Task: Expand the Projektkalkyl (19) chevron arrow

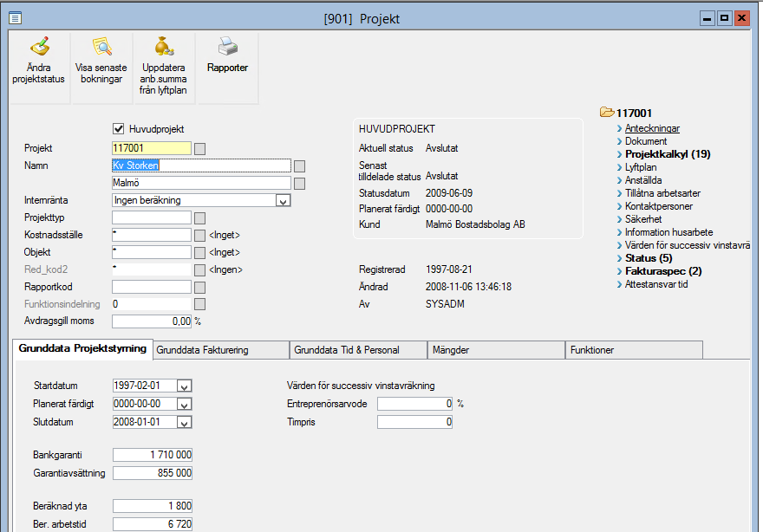Action: pos(619,154)
